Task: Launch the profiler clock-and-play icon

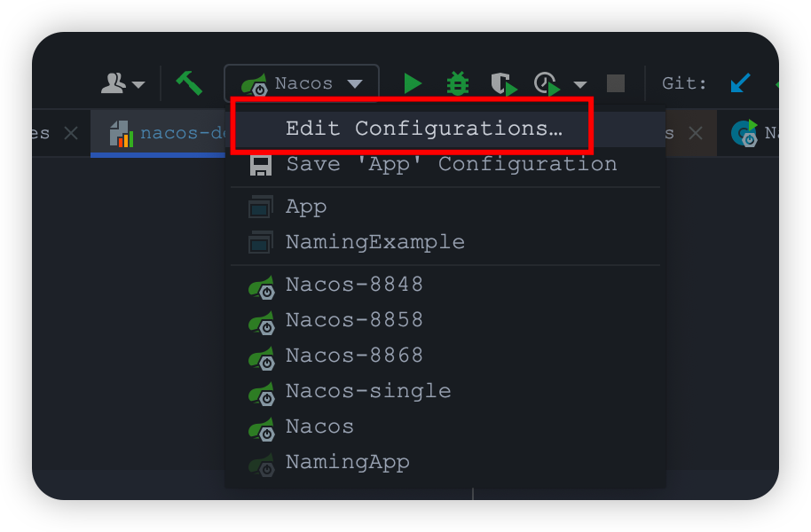Action: (x=547, y=84)
